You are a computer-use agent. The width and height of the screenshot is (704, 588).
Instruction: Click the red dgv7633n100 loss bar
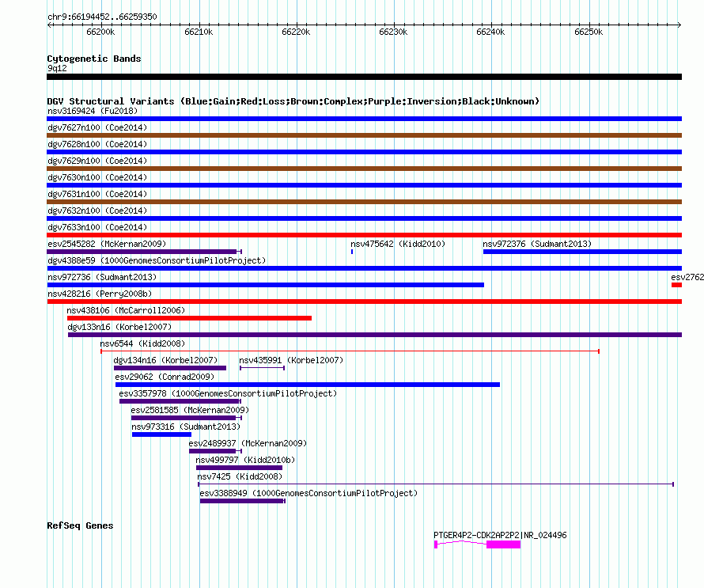click(x=364, y=235)
